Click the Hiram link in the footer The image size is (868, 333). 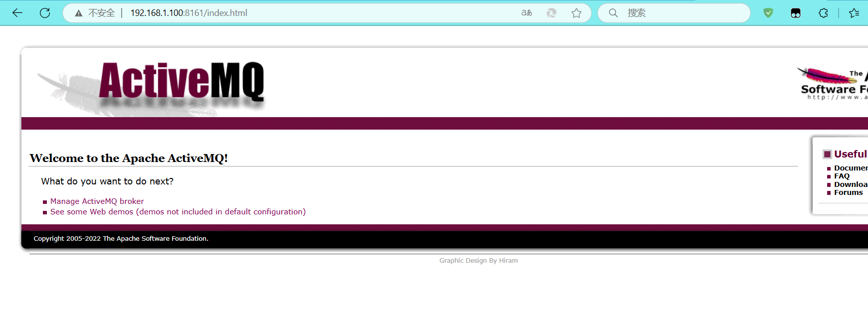pyautogui.click(x=508, y=261)
